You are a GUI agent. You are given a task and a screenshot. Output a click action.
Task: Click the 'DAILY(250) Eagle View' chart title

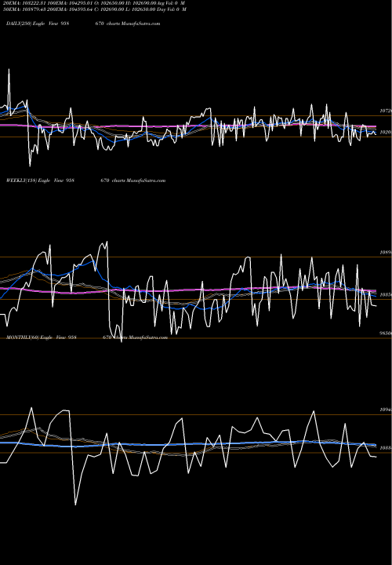tap(31, 24)
